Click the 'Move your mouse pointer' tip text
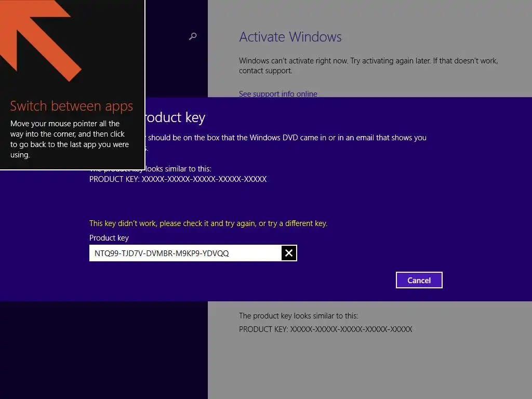This screenshot has width=532, height=399. [70, 139]
